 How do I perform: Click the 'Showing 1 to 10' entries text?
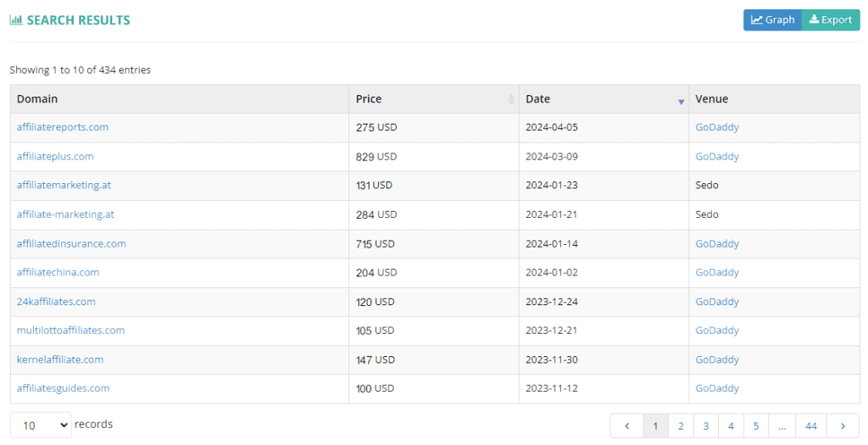81,70
